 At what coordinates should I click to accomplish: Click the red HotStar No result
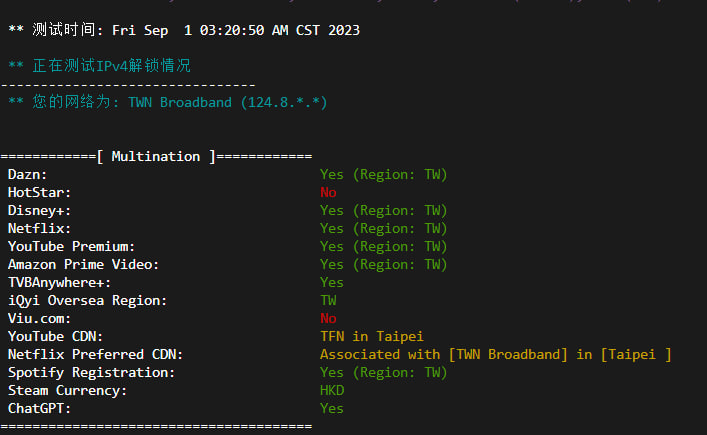click(328, 192)
